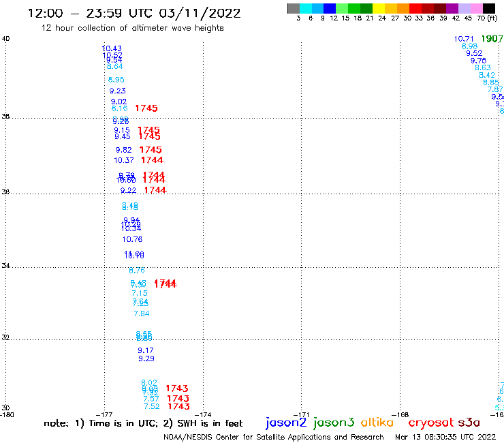Viewport: 504px width, 443px height.
Task: Click the jason2 satellite label
Action: click(x=286, y=423)
